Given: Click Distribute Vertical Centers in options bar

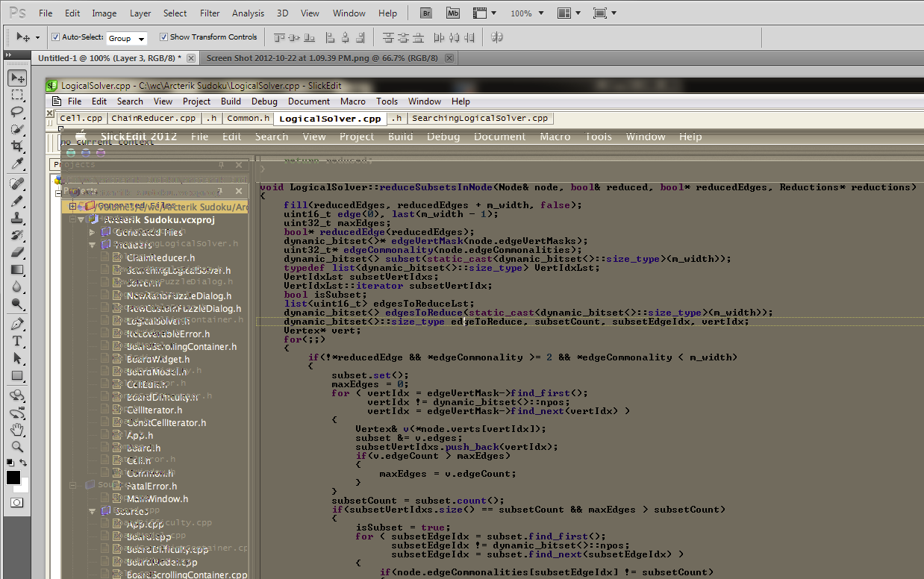Looking at the screenshot, I should tap(405, 37).
